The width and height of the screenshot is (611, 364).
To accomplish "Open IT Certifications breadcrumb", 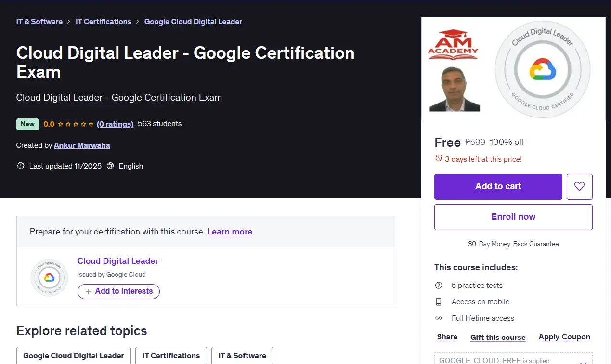I will coord(104,22).
